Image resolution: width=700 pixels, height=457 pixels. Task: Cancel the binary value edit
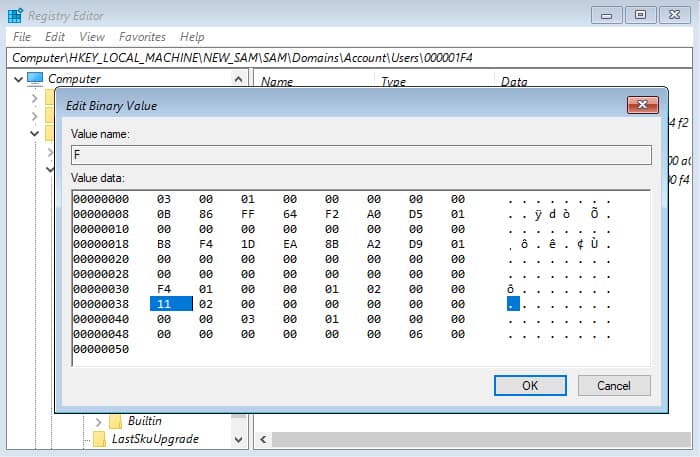coord(614,386)
